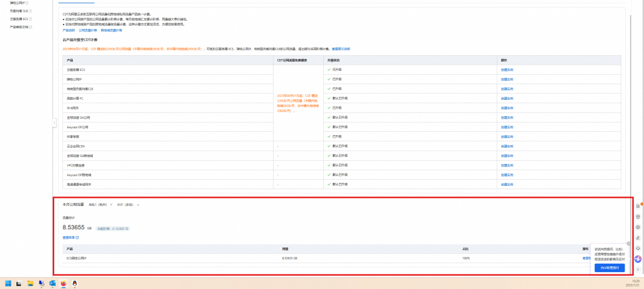
Task: Open the BGP（多线） line type dropdown
Action: pos(129,205)
